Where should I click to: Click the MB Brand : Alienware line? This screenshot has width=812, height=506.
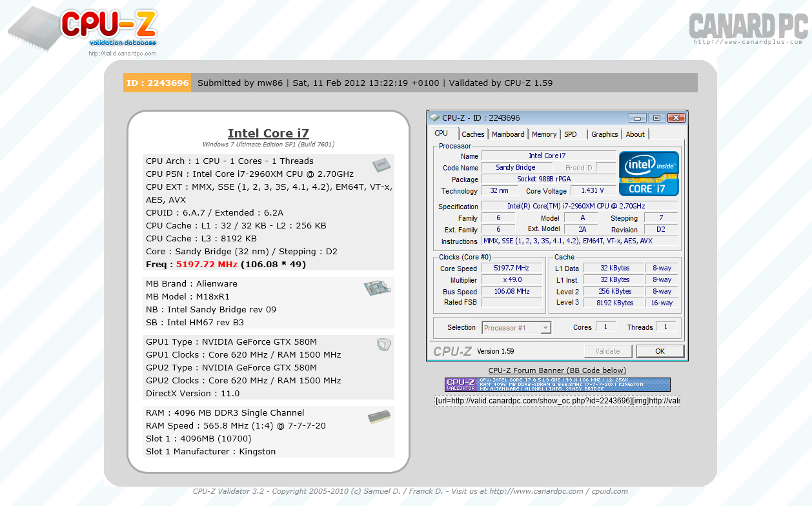point(192,283)
